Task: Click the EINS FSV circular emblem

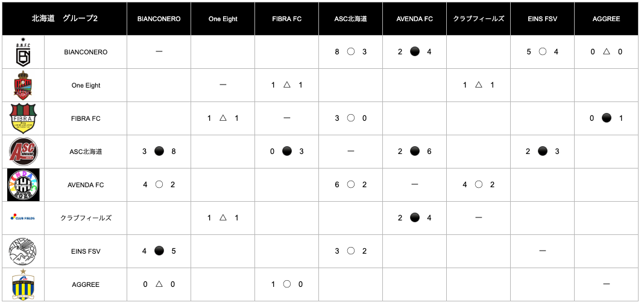Action: [23, 251]
